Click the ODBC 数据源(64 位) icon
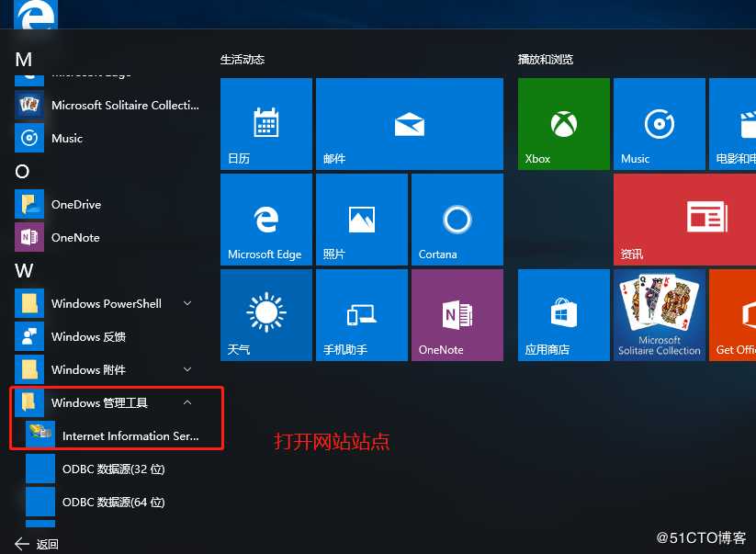 40,502
